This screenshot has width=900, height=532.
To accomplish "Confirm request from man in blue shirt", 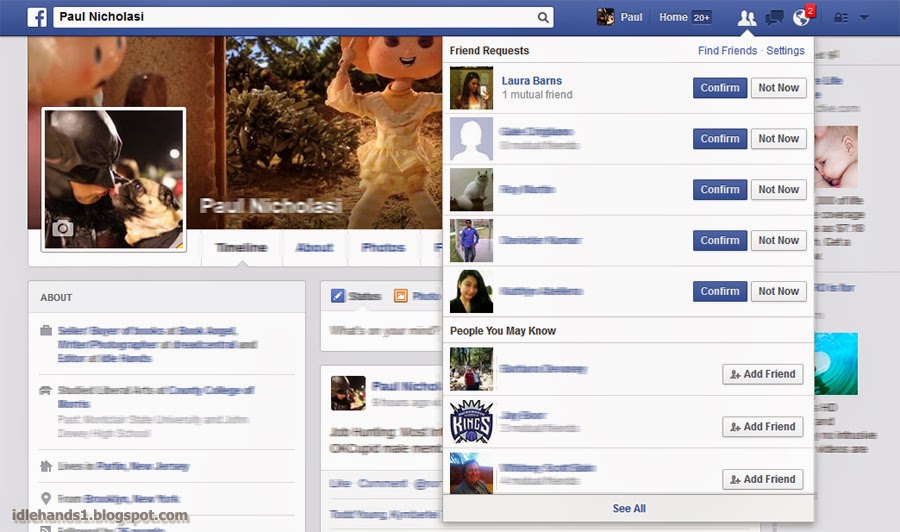I will click(x=720, y=240).
